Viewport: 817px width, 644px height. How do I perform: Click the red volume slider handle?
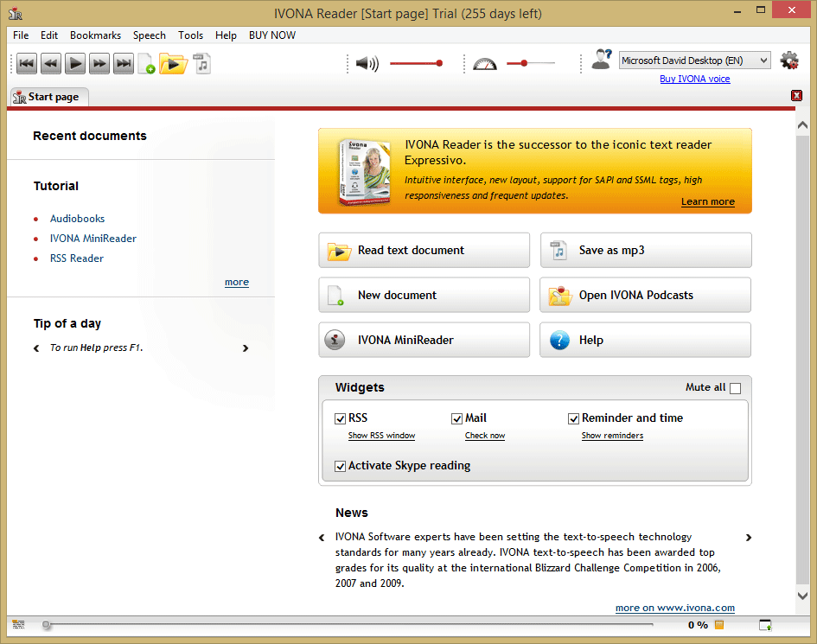[x=440, y=63]
